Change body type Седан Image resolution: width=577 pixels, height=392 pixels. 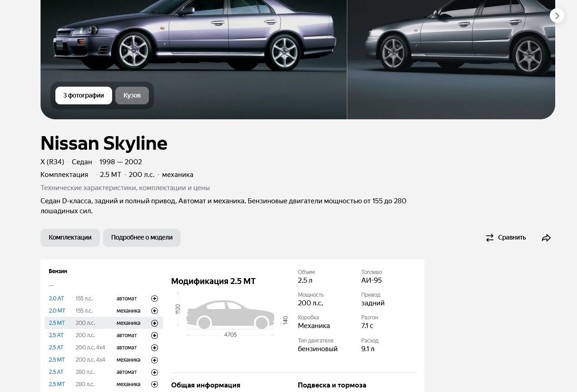[82, 162]
